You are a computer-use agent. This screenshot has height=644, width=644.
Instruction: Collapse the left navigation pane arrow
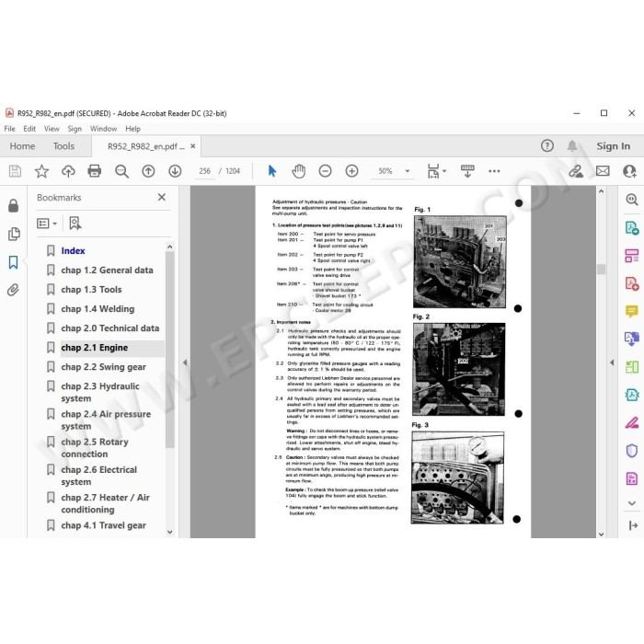click(185, 362)
